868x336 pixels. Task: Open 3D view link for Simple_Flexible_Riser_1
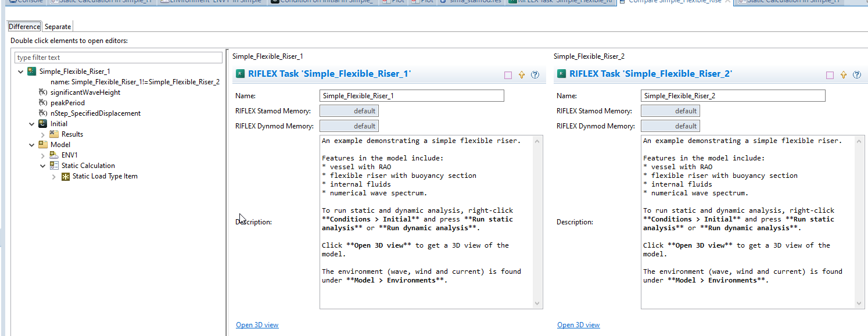tap(257, 325)
